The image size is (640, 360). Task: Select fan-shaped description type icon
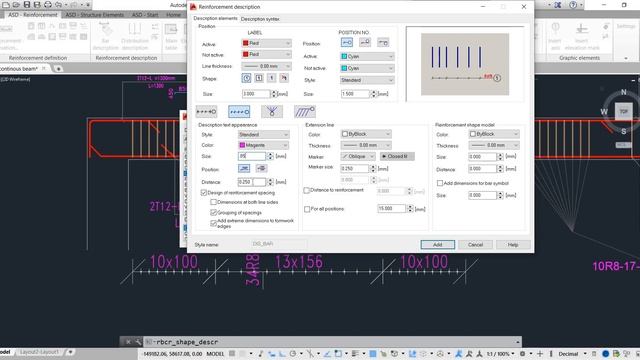(272, 111)
